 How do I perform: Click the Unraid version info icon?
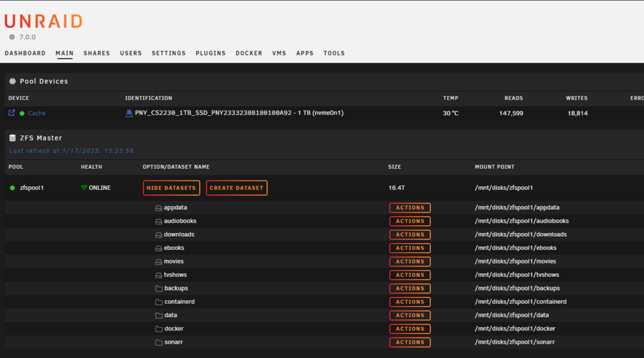pos(12,37)
